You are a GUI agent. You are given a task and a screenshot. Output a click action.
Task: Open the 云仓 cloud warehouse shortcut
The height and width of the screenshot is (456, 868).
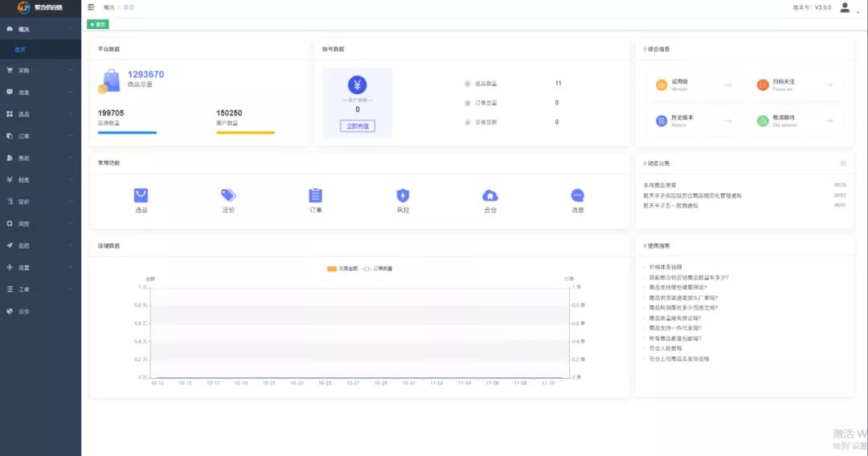click(490, 200)
